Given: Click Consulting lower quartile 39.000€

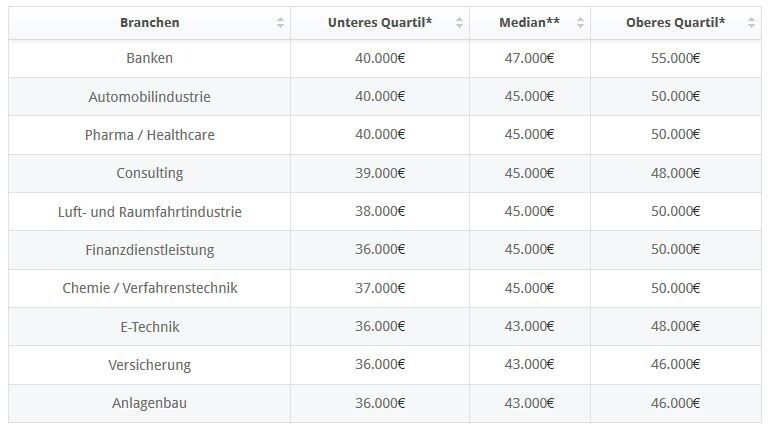Looking at the screenshot, I should pyautogui.click(x=380, y=173).
